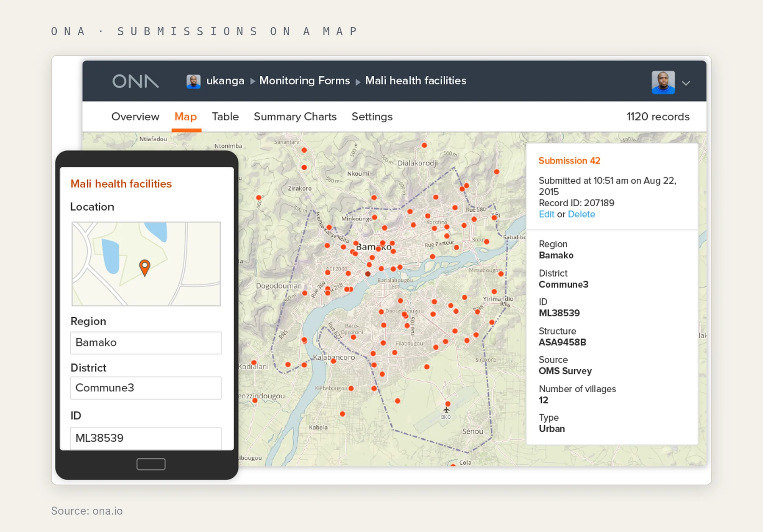Open the user profile picture at top right

coord(663,82)
